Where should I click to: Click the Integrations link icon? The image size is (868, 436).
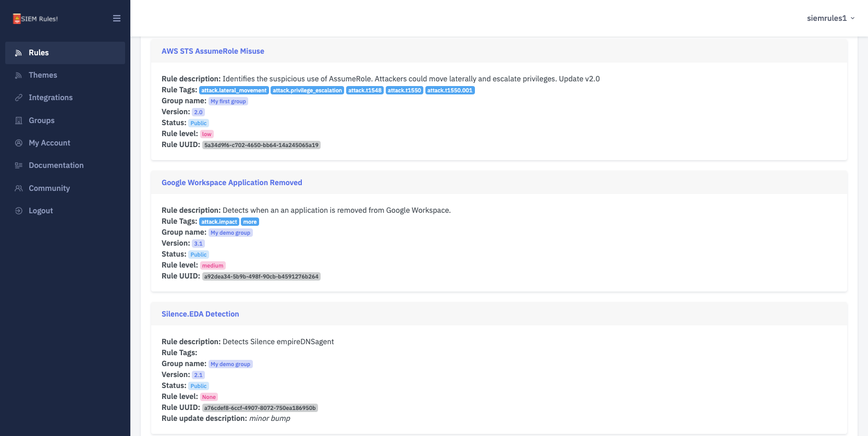[18, 98]
